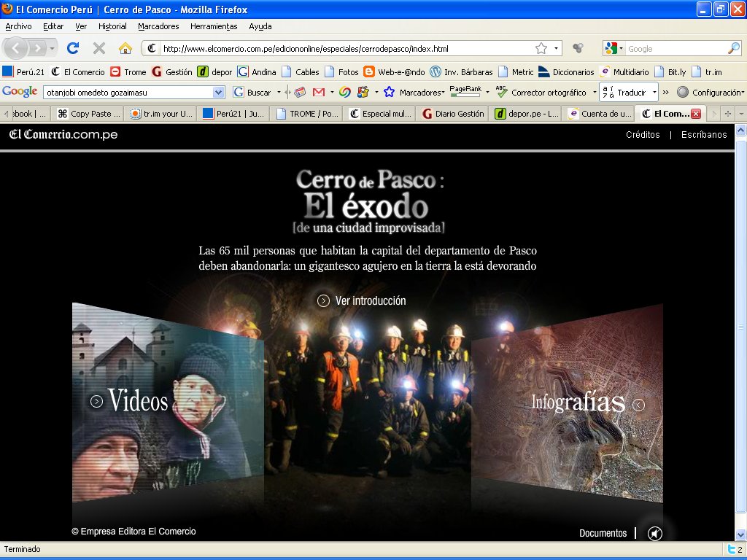Click the Home icon in navigation bar

pos(125,49)
